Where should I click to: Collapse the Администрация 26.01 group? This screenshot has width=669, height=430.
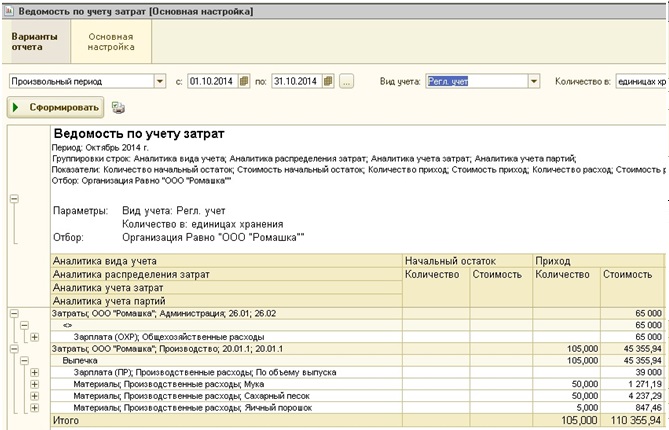click(x=14, y=314)
